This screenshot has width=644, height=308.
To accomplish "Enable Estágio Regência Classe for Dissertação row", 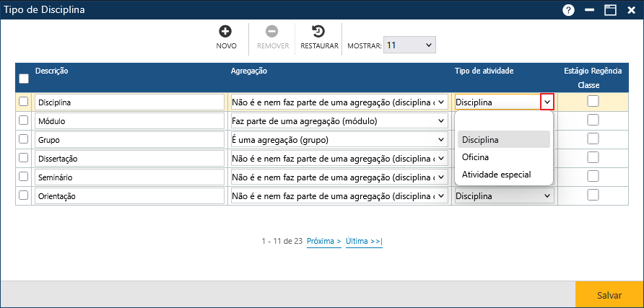I will coord(593,157).
